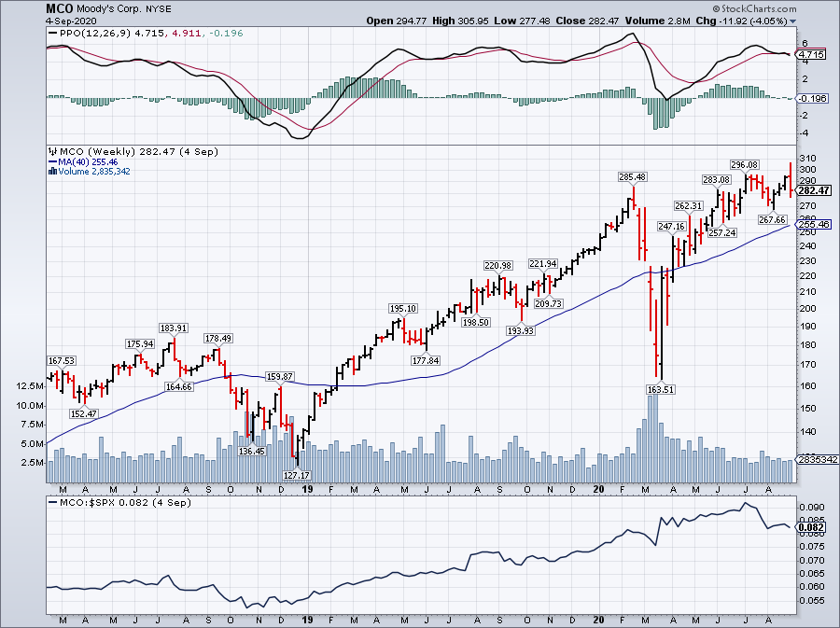Click the 193.93 low annotation
This screenshot has width=840, height=628.
click(x=521, y=331)
